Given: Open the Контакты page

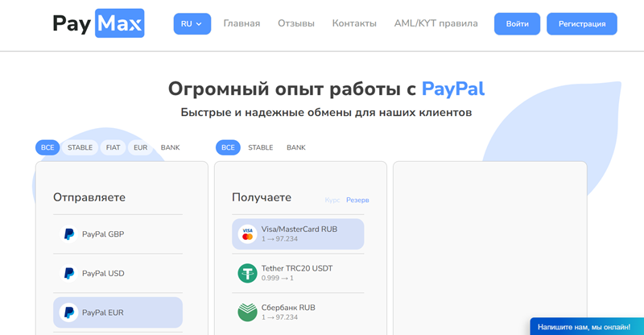Looking at the screenshot, I should 354,23.
